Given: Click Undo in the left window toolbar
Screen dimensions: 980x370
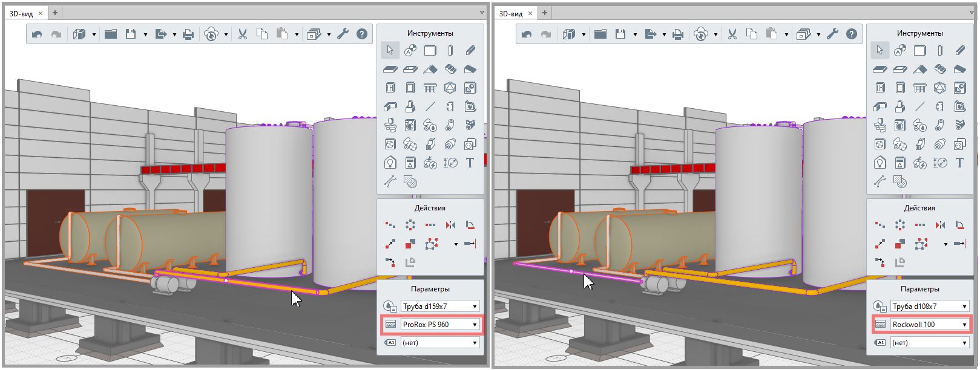Looking at the screenshot, I should (x=37, y=34).
